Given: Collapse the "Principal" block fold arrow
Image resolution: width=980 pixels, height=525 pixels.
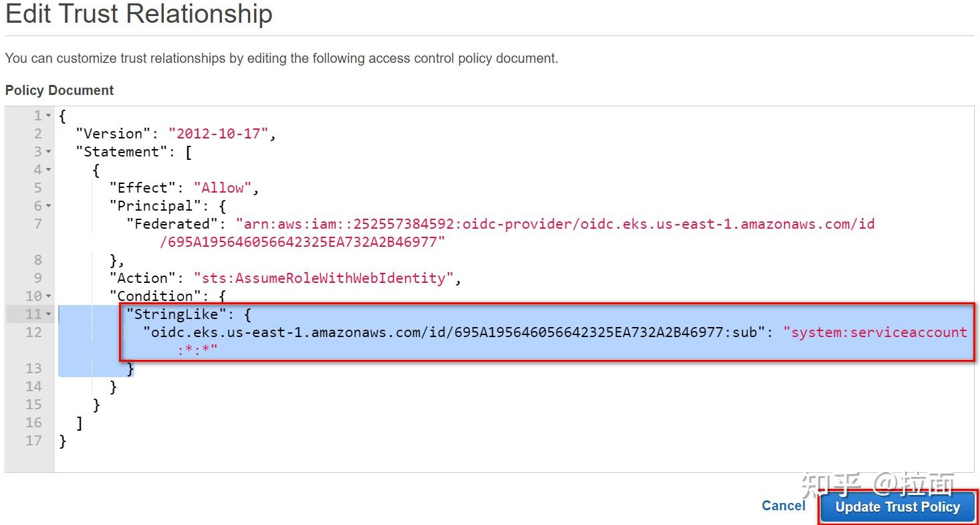Looking at the screenshot, I should [48, 206].
